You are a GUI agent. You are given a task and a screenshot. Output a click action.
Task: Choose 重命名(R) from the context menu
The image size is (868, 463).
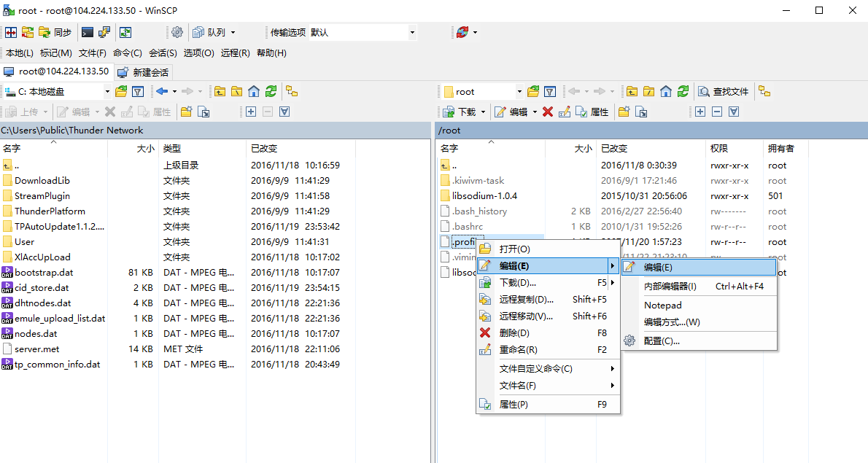coord(548,349)
